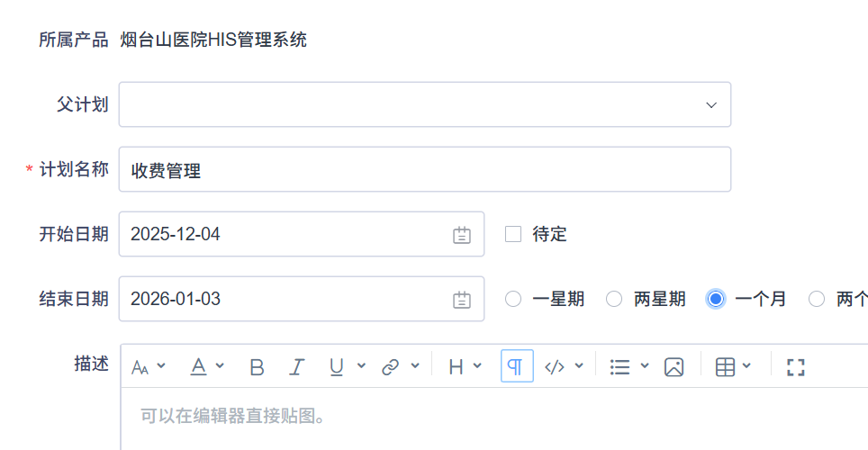
Task: Expand the code options arrow
Action: (579, 366)
